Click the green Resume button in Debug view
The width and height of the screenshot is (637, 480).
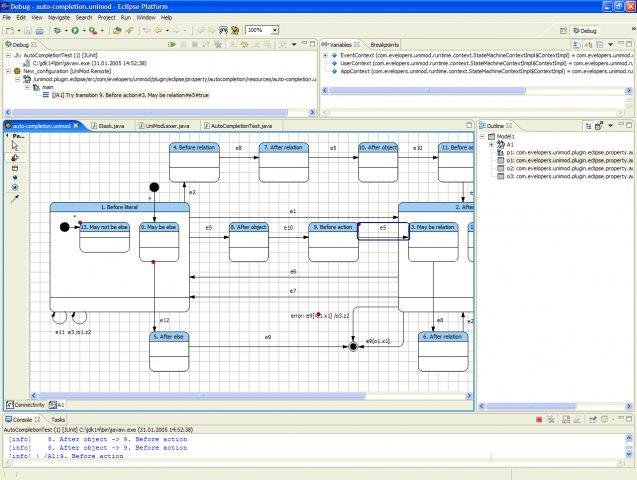(x=174, y=45)
